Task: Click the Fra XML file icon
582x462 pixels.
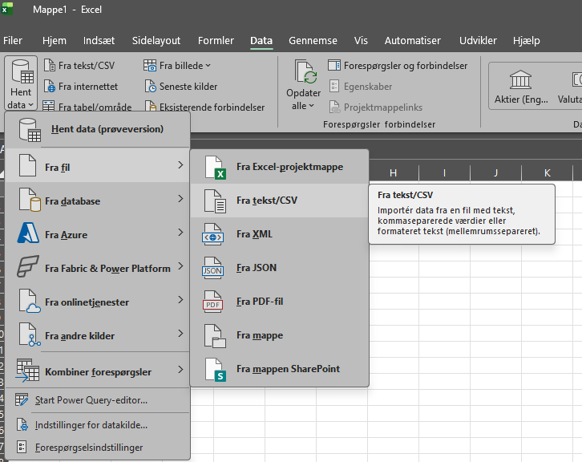Action: pyautogui.click(x=213, y=235)
